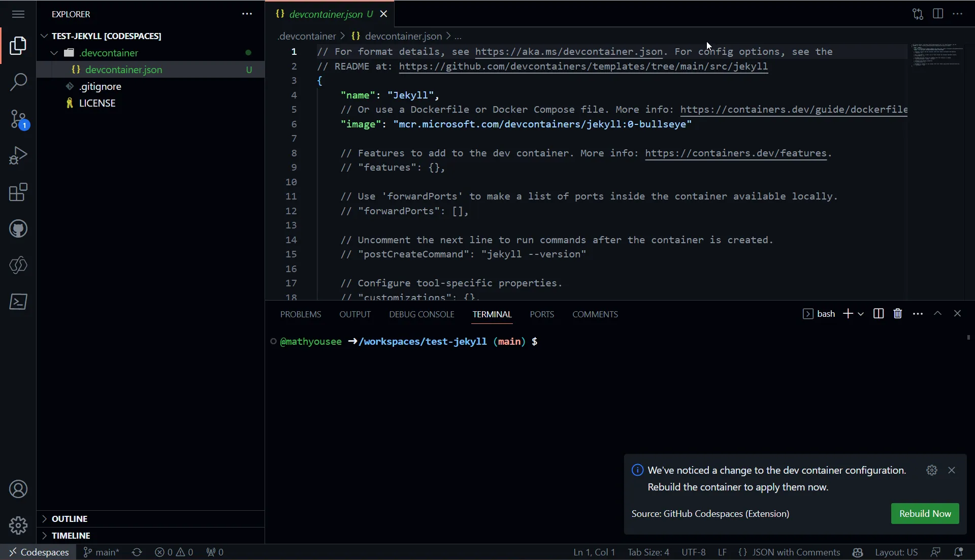Screen dimensions: 975x560
Task: Select devcontainer.json file in explorer
Action: 123,69
